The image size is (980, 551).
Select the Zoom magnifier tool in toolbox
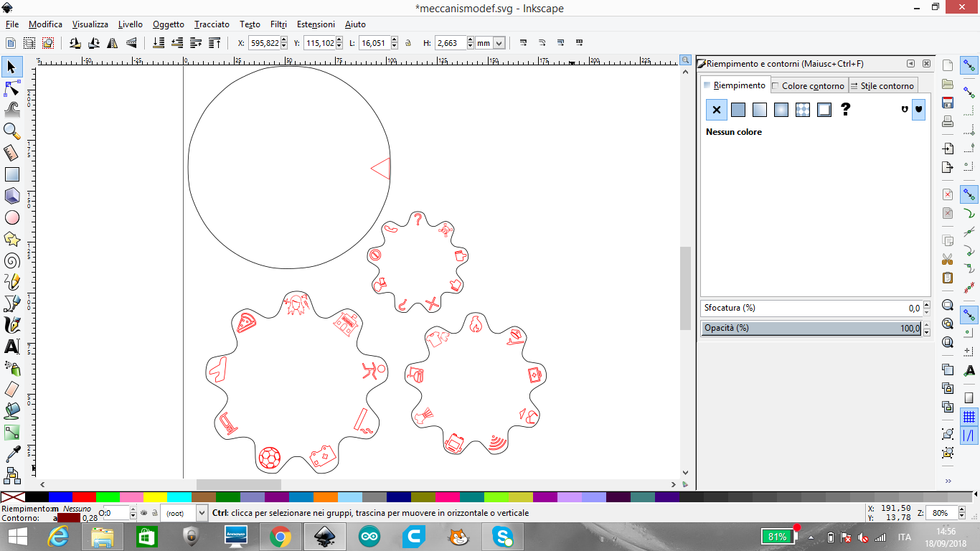click(x=11, y=131)
